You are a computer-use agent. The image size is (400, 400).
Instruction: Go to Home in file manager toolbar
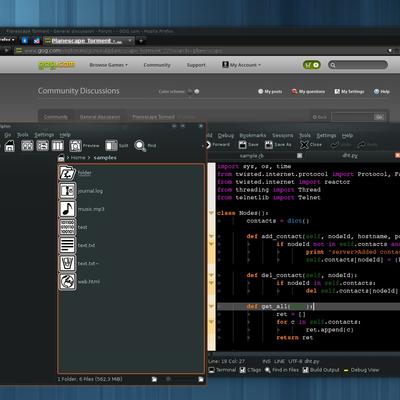coord(10,146)
